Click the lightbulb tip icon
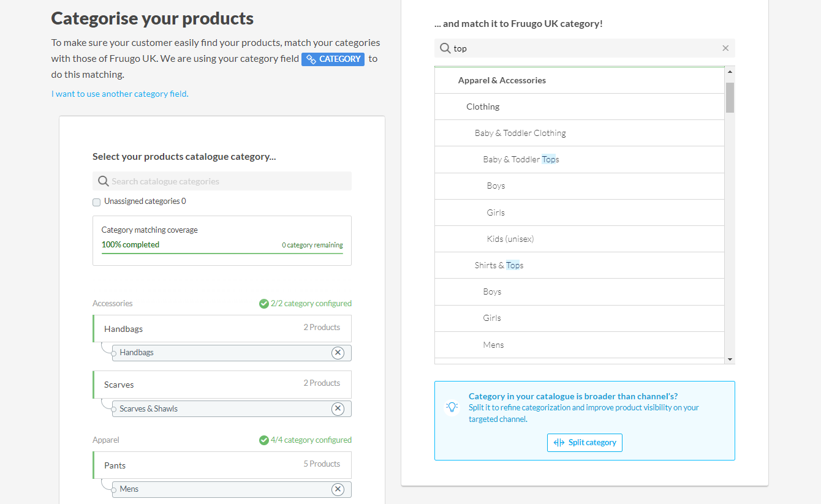This screenshot has width=821, height=504. [x=452, y=407]
